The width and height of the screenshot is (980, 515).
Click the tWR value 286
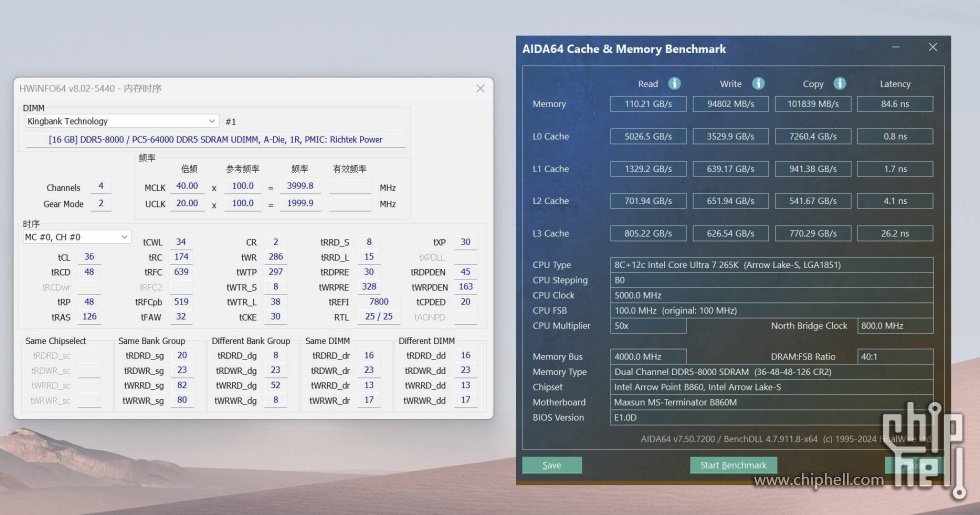pyautogui.click(x=276, y=257)
